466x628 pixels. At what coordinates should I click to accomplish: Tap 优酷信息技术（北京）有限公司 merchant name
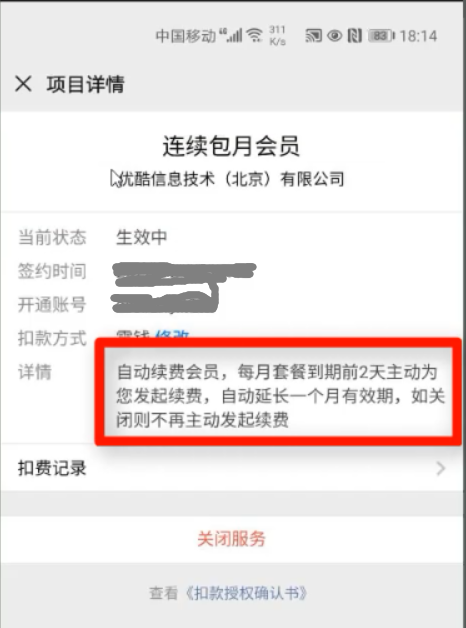click(231, 179)
